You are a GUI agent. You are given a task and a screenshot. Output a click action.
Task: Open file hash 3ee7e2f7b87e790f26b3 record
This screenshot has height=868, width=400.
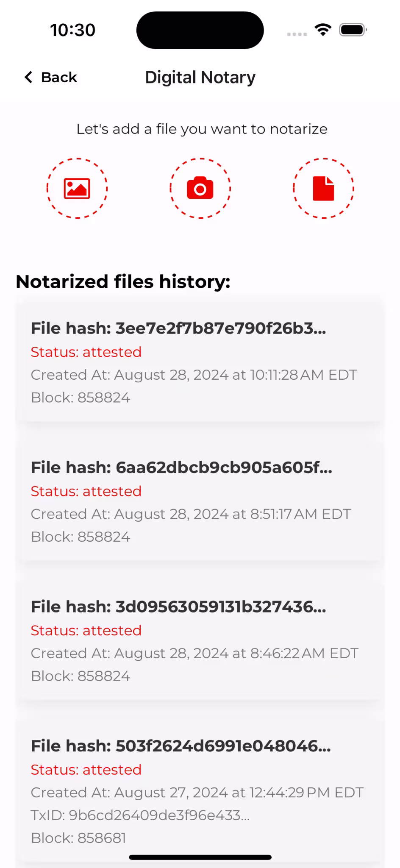[x=178, y=328]
